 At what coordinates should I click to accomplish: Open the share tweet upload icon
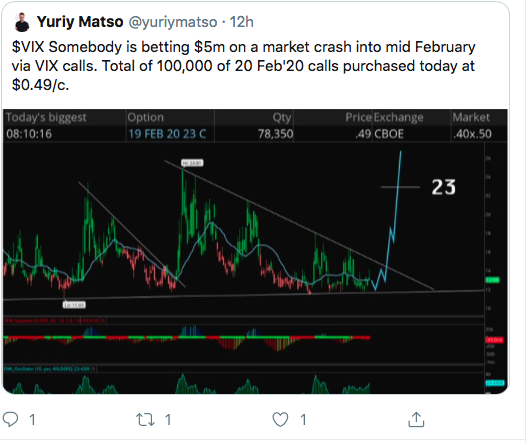pos(416,419)
